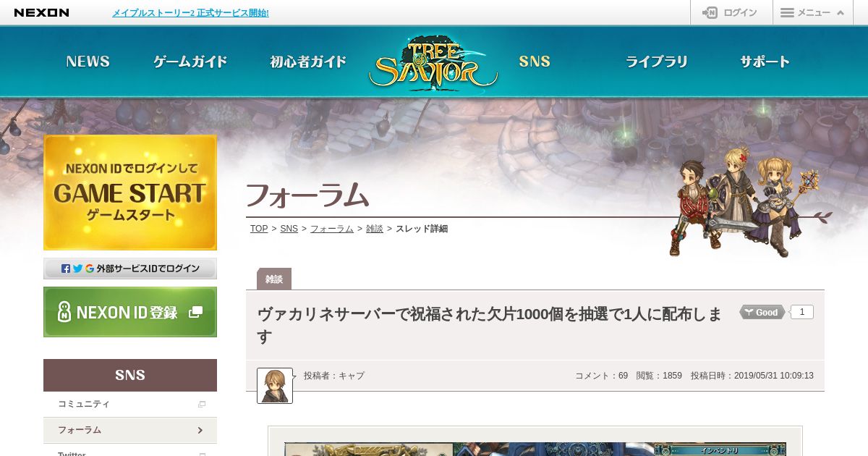Viewport: 868px width, 456px height.
Task: Select the 雑談 category tab
Action: point(274,279)
